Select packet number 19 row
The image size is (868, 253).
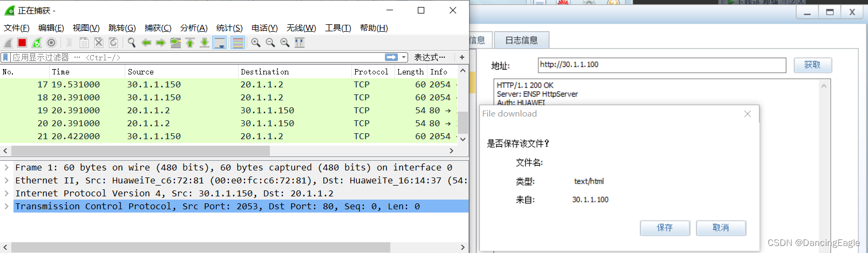click(x=228, y=111)
